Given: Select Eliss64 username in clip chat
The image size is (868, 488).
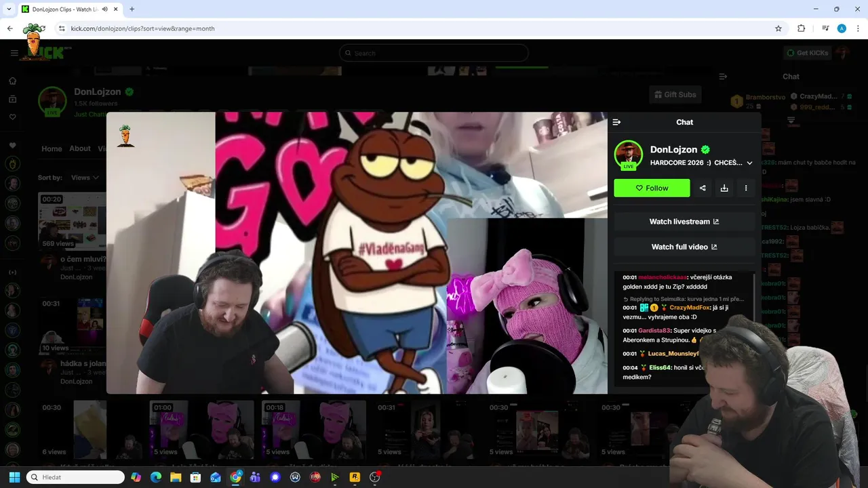Looking at the screenshot, I should [660, 367].
